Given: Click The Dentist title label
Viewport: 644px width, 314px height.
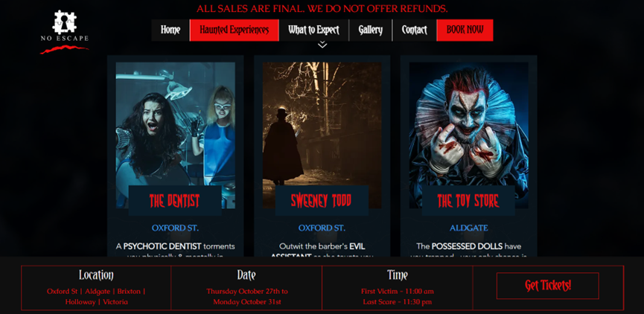Looking at the screenshot, I should [x=175, y=201].
